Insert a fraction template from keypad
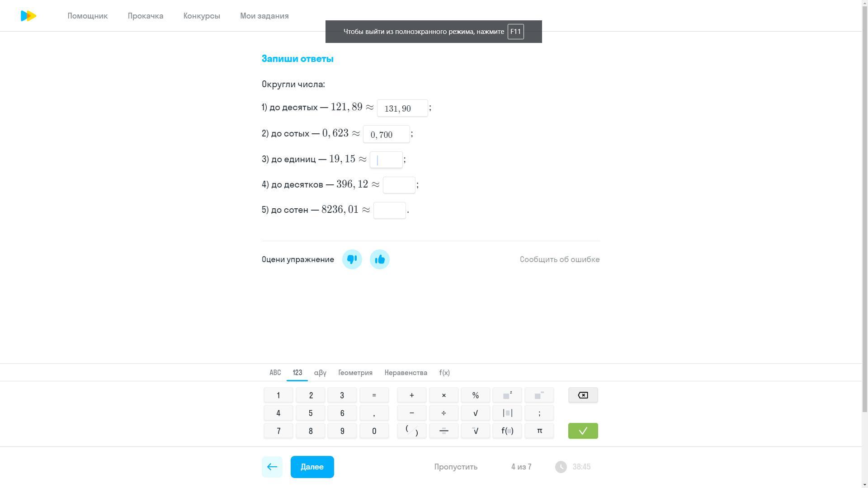This screenshot has height=488, width=868. [443, 431]
